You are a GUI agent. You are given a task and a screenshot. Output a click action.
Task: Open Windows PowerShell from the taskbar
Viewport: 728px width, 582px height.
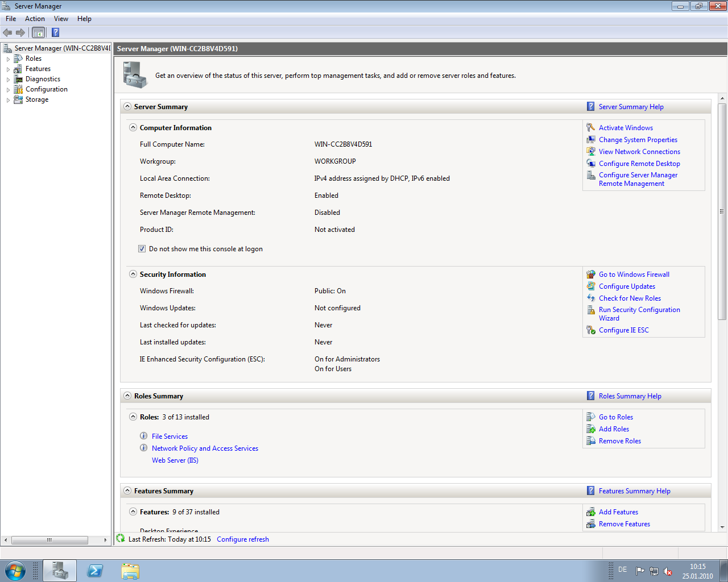point(95,571)
